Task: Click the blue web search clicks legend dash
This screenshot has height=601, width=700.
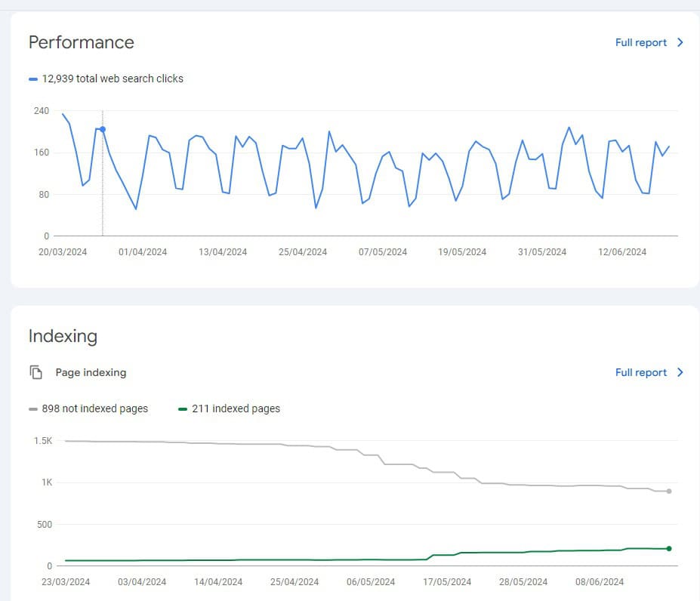Action: pos(33,79)
